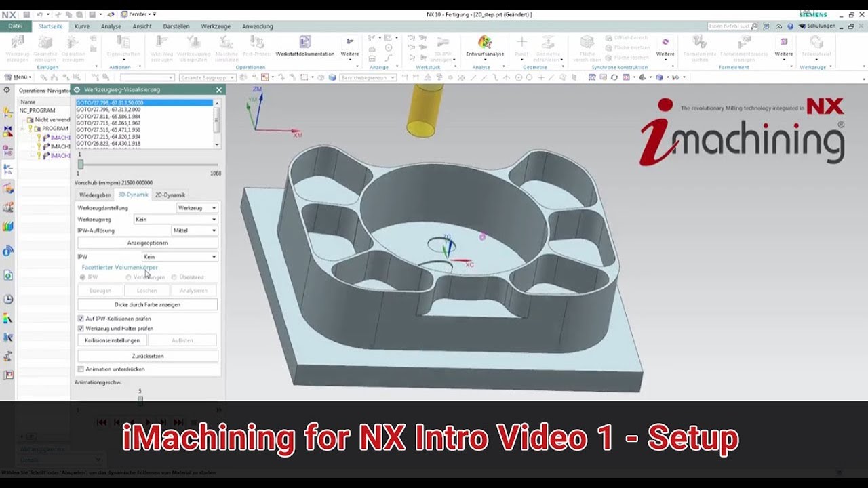This screenshot has width=868, height=488.
Task: Switch to the 2D-Dynamik tab
Action: pos(170,195)
